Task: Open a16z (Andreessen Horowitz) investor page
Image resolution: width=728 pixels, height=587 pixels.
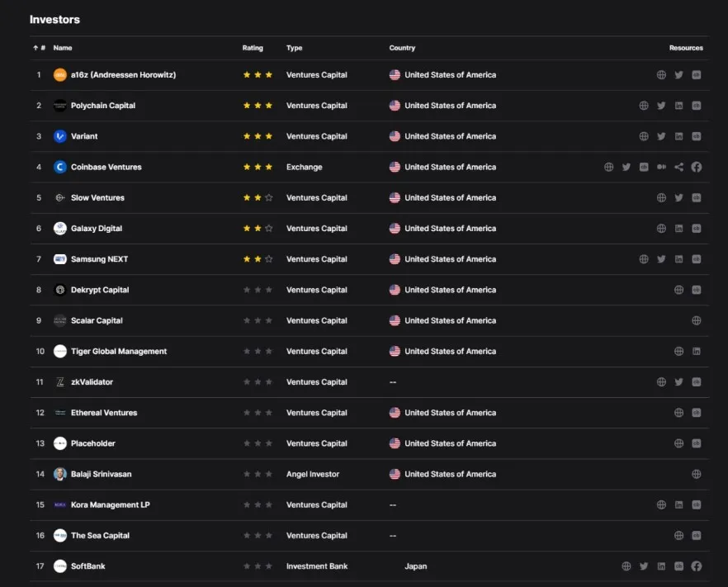Action: click(124, 75)
